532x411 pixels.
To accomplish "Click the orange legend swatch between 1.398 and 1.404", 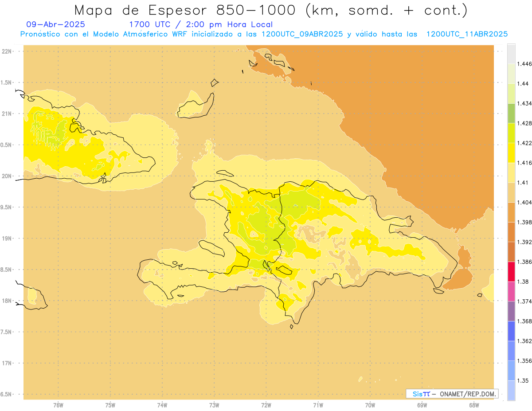I will tap(511, 212).
